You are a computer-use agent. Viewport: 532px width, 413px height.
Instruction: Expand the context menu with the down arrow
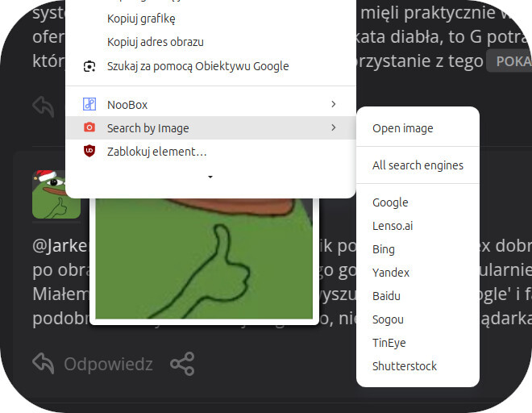[210, 177]
